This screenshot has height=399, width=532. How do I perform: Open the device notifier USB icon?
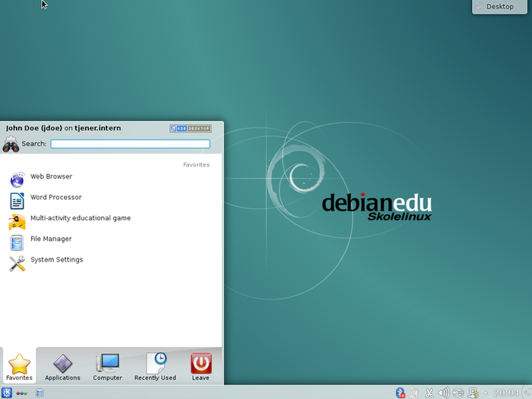pyautogui.click(x=458, y=393)
